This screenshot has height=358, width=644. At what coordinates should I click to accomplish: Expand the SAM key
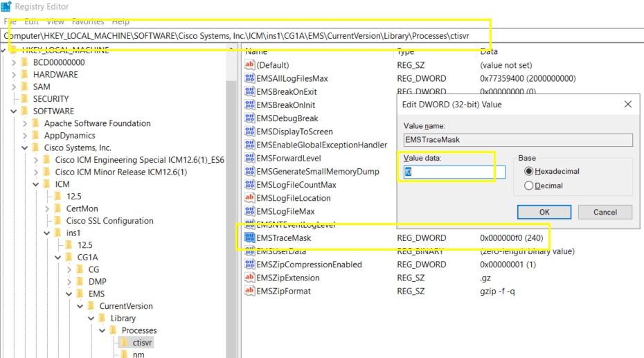(14, 87)
